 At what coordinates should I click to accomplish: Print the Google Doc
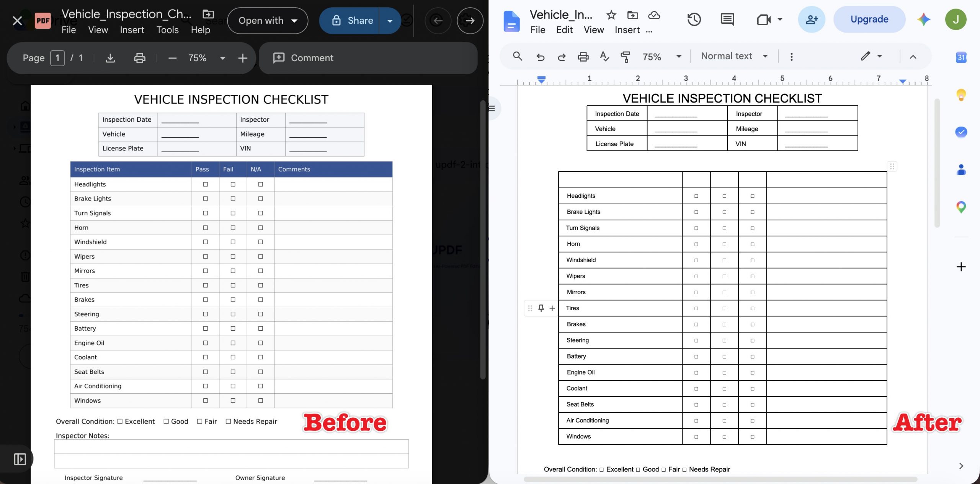[x=583, y=57]
